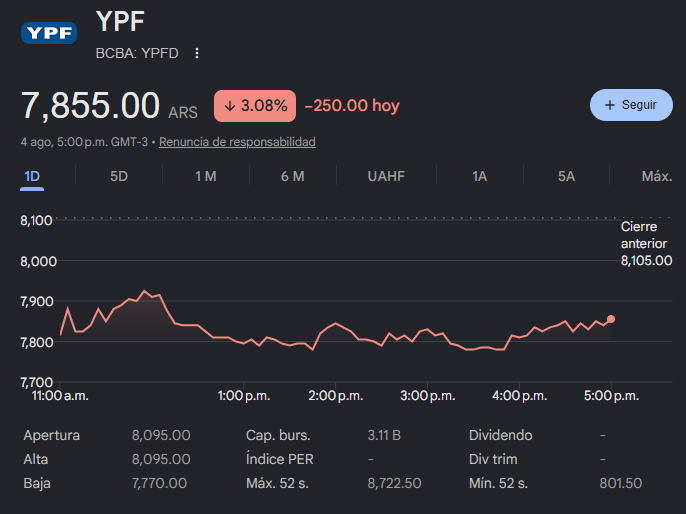The width and height of the screenshot is (686, 514).
Task: Click the down arrow in the 3.08% badge
Action: point(230,105)
